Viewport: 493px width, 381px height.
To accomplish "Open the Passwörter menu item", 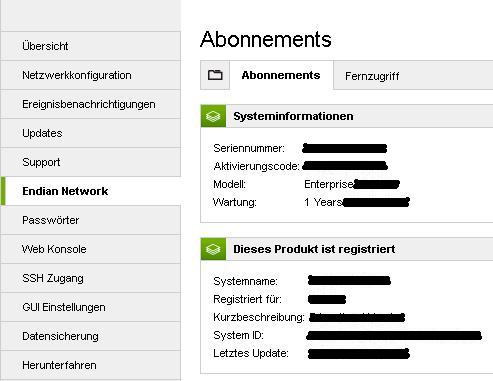I will pos(90,220).
